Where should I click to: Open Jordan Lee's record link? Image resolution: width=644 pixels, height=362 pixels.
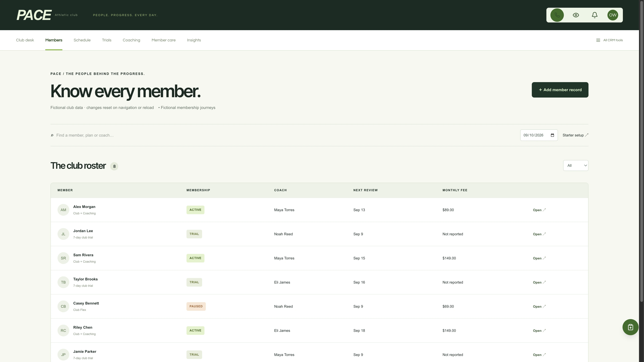539,234
